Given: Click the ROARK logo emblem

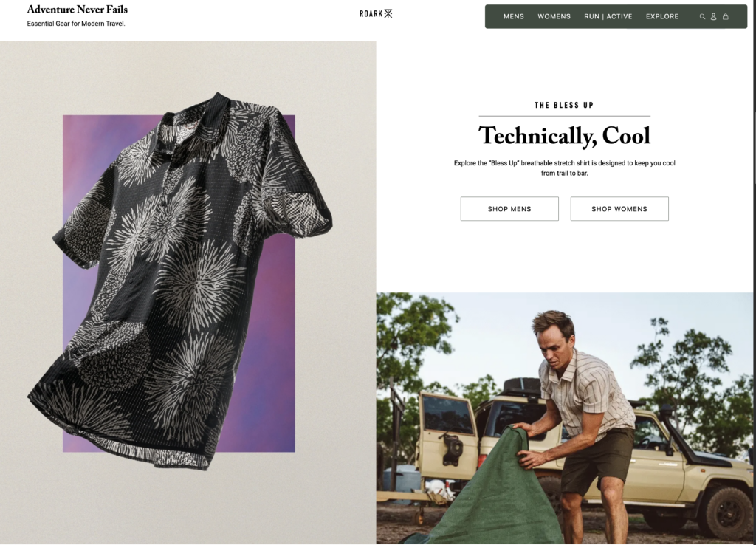Looking at the screenshot, I should point(376,13).
